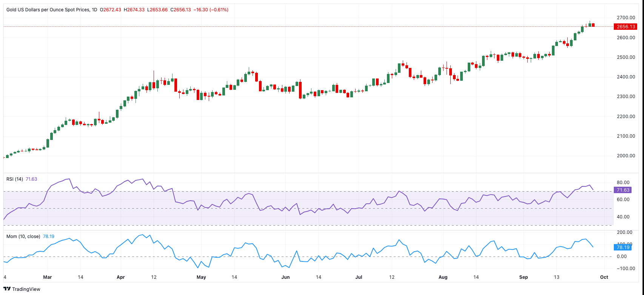The height and width of the screenshot is (295, 644).
Task: Click the 80.00 level on the RSI axis
Action: click(x=623, y=183)
